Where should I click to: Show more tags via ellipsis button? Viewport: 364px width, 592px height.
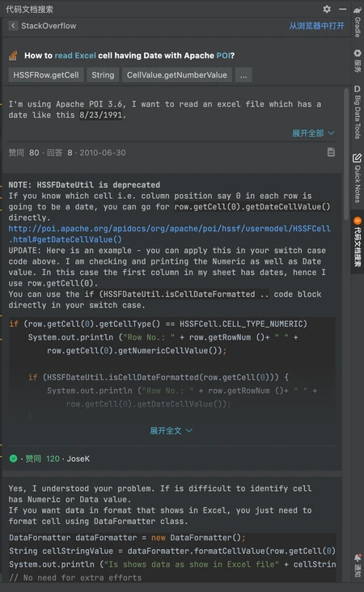coord(243,74)
